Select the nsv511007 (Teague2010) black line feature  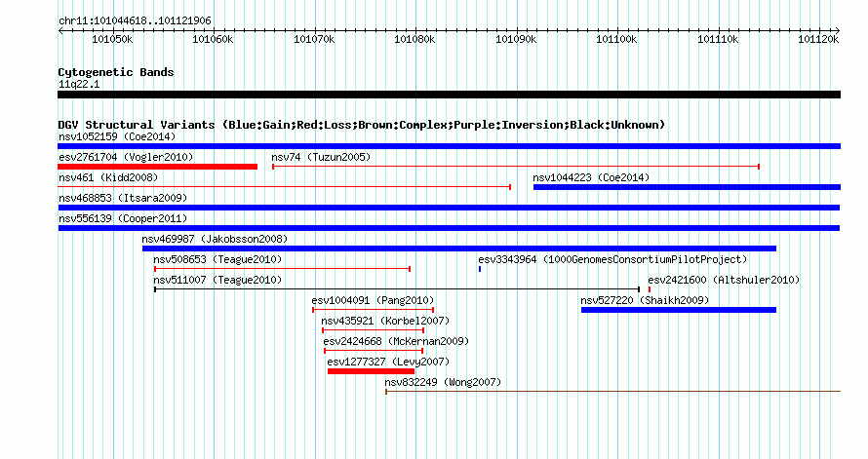tap(397, 289)
